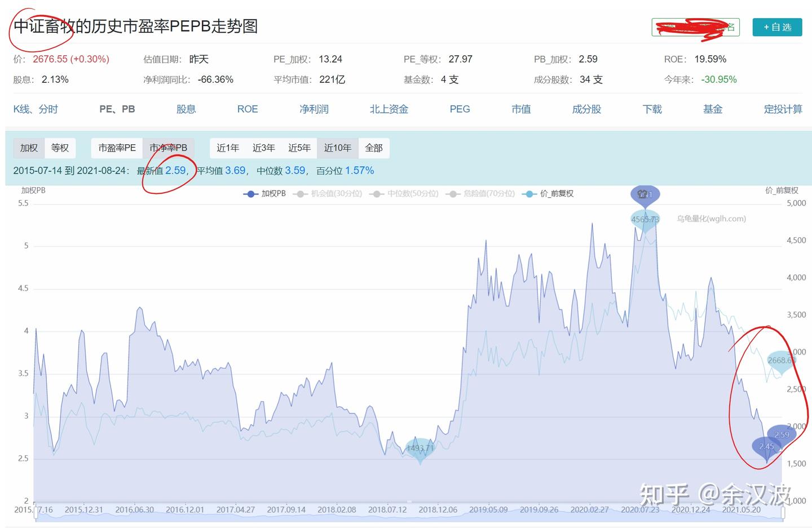Screen dimensions: 812x528
Task: Switch to the 市盈率PE view
Action: click(116, 148)
